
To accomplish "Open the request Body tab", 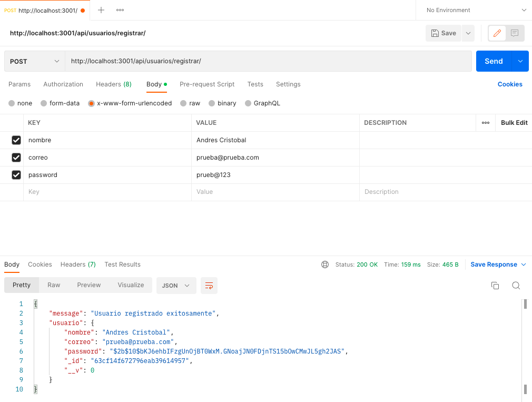I will click(x=156, y=84).
